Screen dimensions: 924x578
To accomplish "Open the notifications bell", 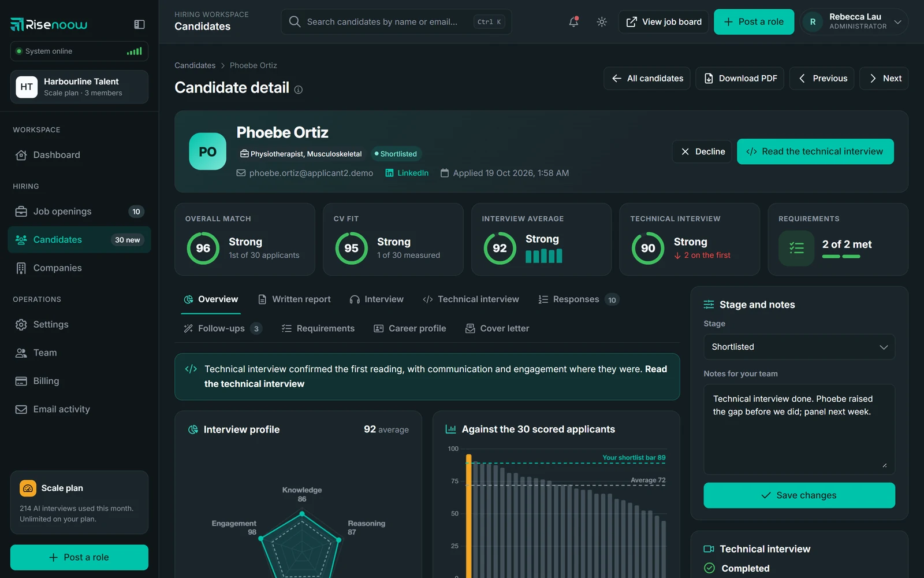I will coord(573,22).
